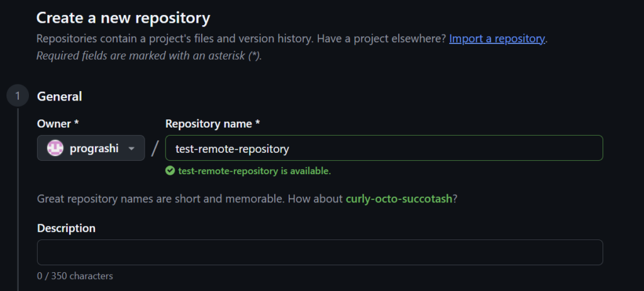Click the test-remote-repository is available message
Viewport: 644px width, 291px height.
click(254, 171)
